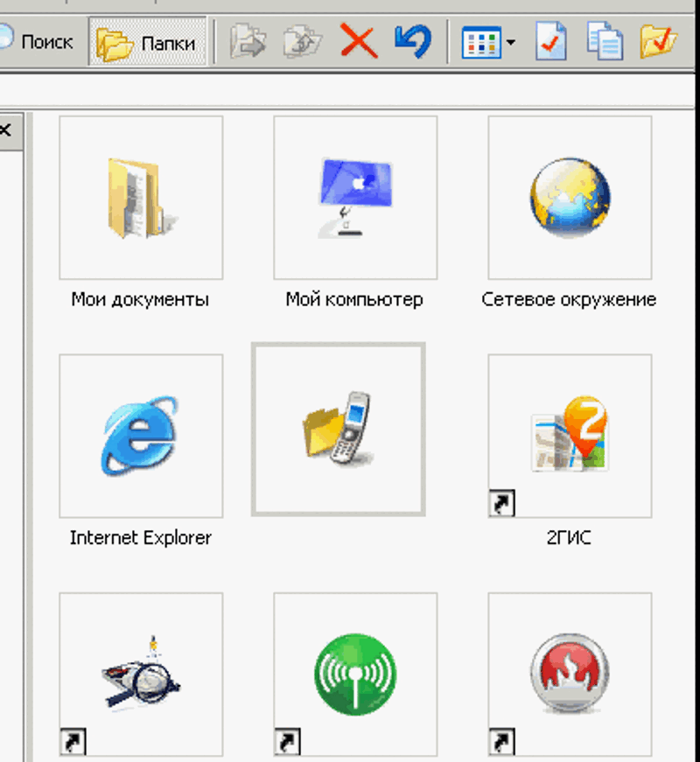The image size is (700, 762).
Task: Close the left folders pane
Action: [6, 130]
